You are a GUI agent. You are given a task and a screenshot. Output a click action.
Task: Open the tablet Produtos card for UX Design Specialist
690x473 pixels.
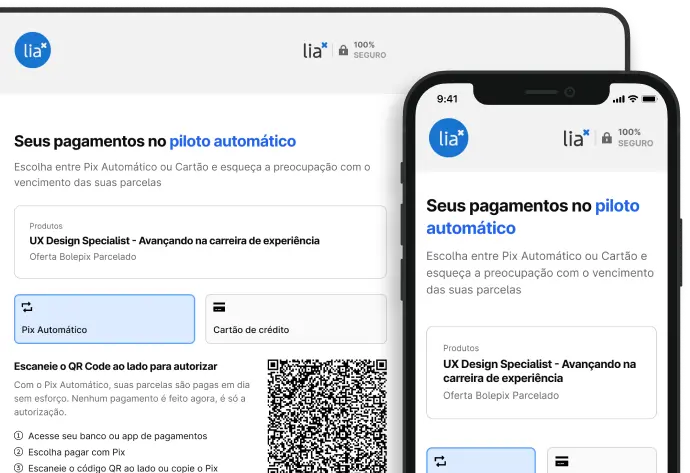point(200,242)
